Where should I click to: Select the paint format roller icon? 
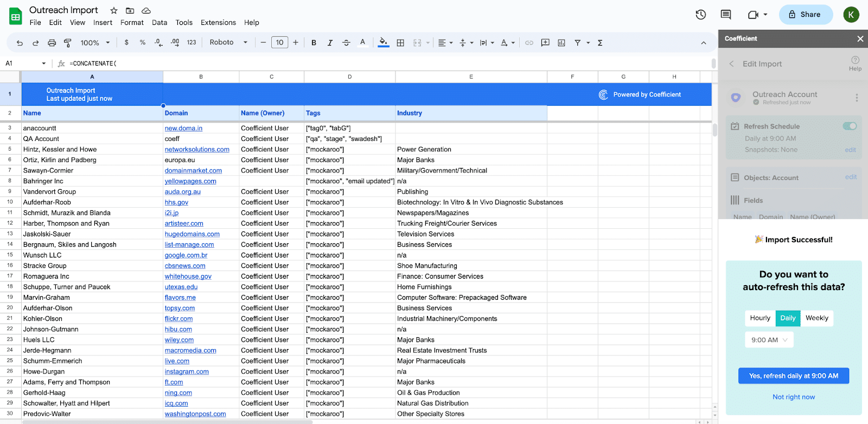(68, 43)
